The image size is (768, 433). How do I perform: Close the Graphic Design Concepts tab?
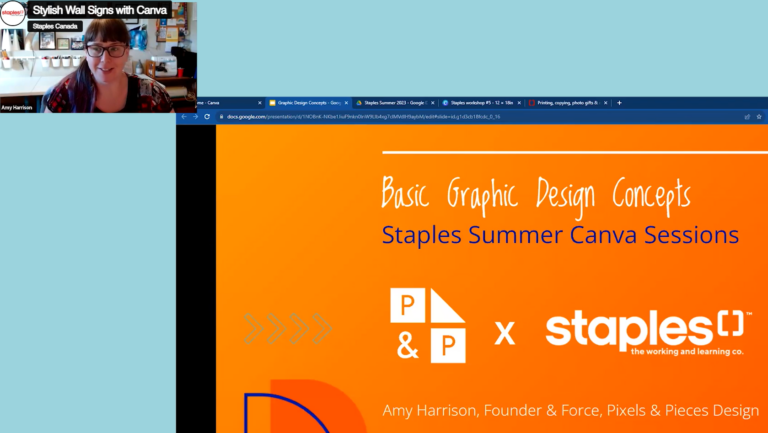coord(346,102)
